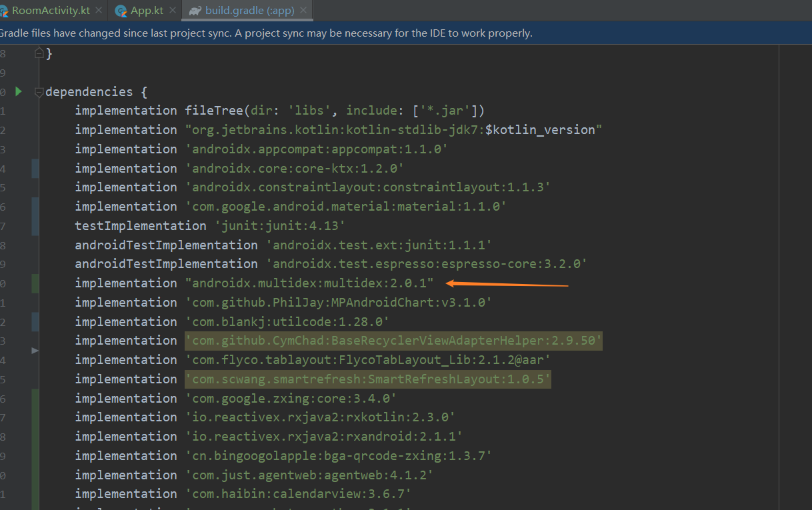Click the Gradle project sync notification banner
Viewport: 812px width, 510px height.
point(267,32)
